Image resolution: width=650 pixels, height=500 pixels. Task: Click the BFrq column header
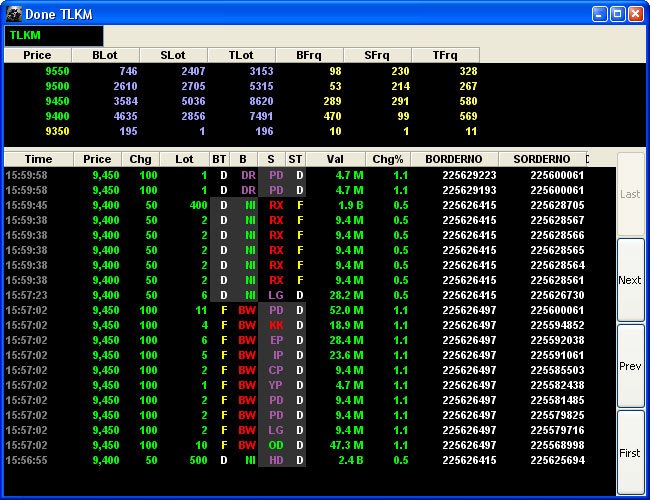(x=309, y=55)
